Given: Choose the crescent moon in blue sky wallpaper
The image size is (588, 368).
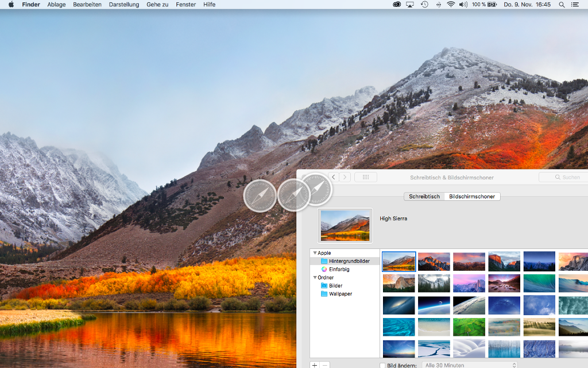Looking at the screenshot, I should tap(539, 305).
